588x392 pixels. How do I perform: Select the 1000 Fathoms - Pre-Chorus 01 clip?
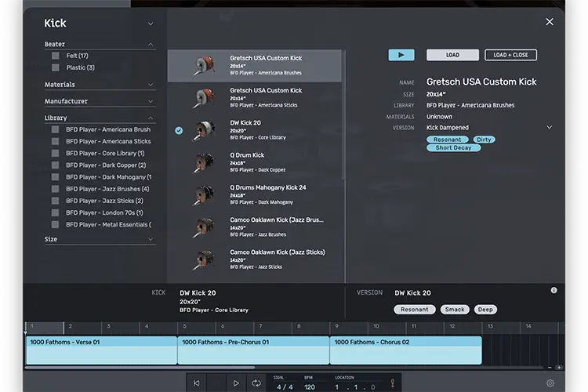click(x=253, y=350)
